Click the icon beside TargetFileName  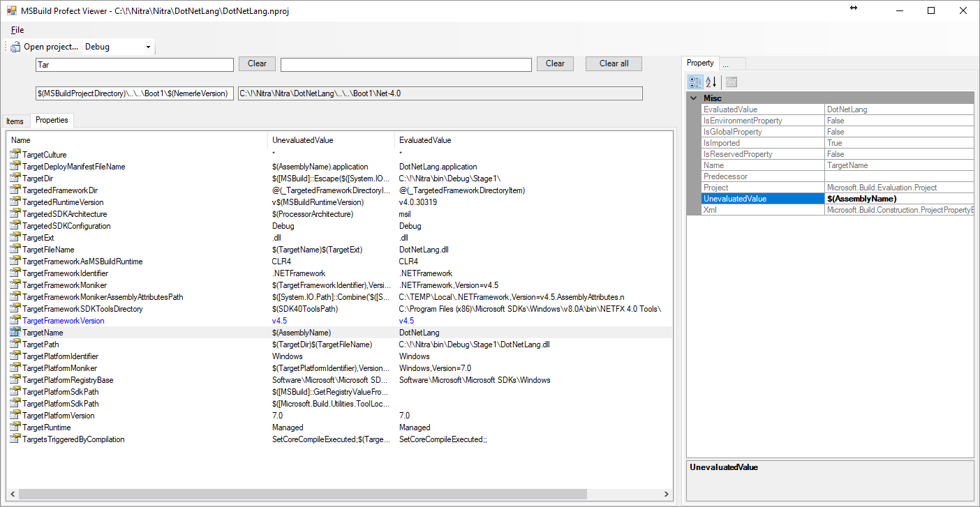coord(15,250)
